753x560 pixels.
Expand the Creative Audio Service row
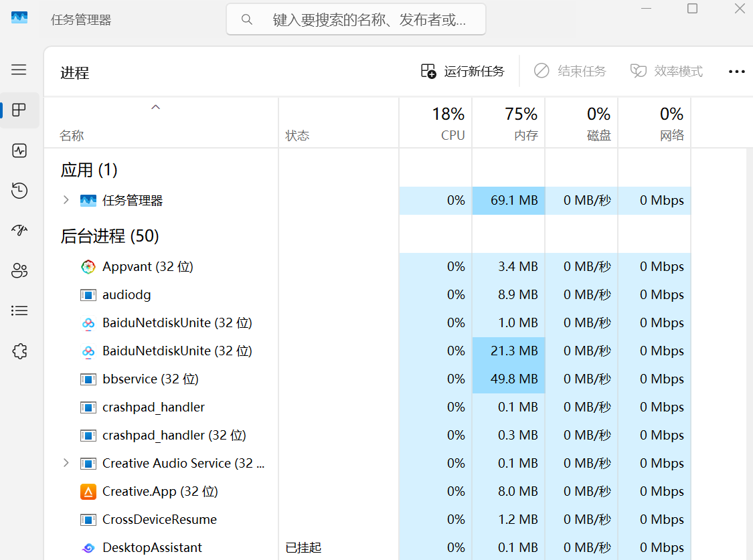(66, 463)
